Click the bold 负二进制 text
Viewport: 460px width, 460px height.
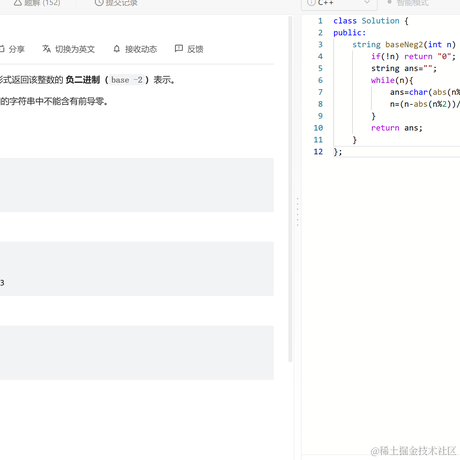click(83, 80)
